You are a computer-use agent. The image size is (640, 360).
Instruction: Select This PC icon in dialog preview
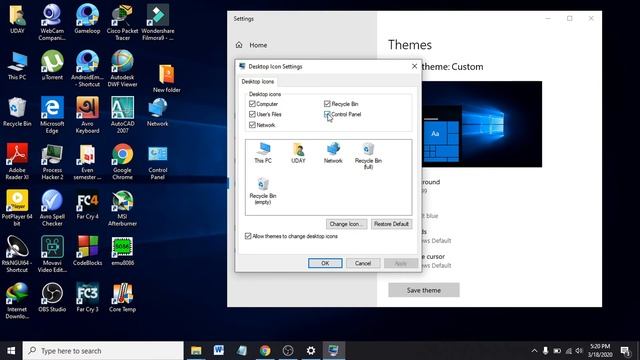(263, 153)
